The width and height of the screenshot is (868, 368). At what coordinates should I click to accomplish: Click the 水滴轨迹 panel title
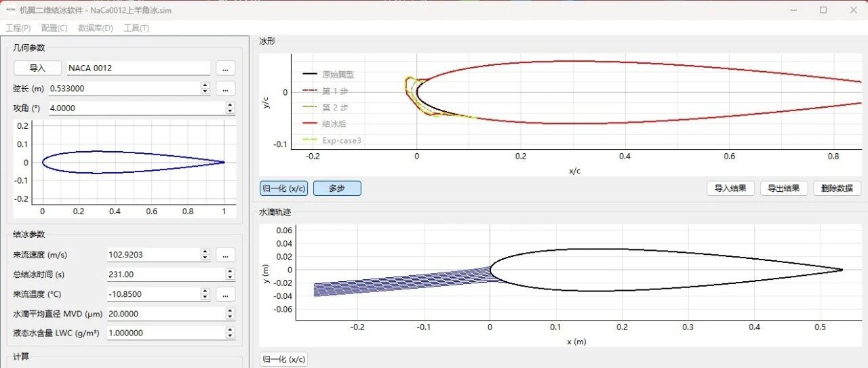click(275, 212)
